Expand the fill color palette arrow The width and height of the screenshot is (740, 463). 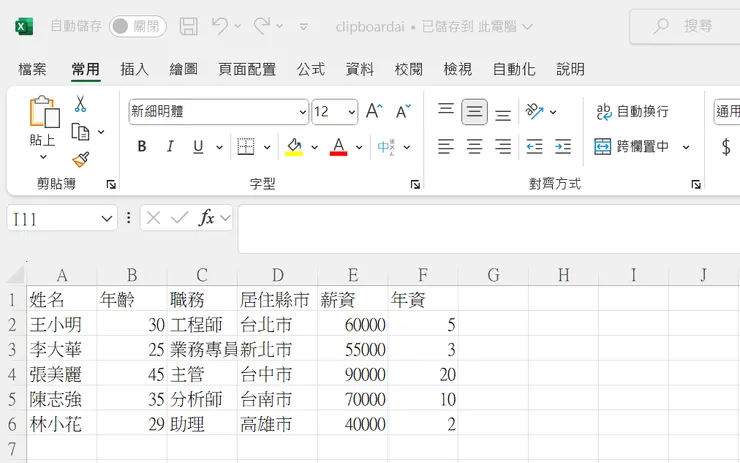point(314,147)
